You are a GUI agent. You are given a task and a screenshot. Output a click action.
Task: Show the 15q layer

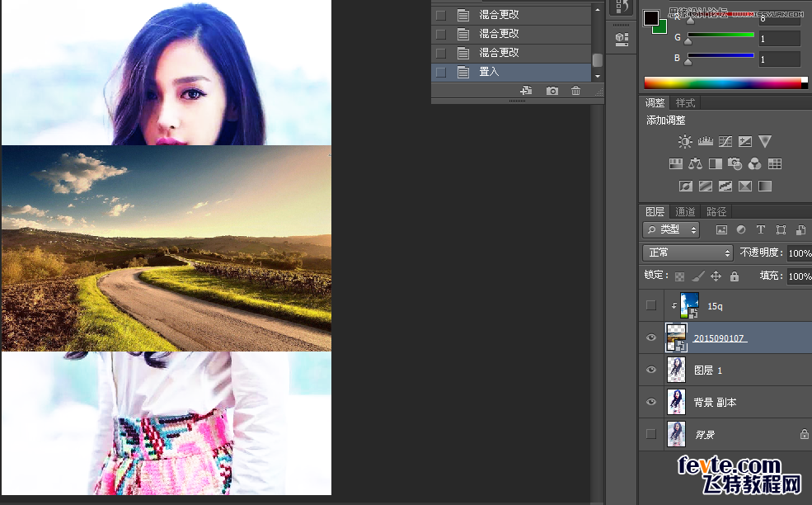[x=651, y=305]
